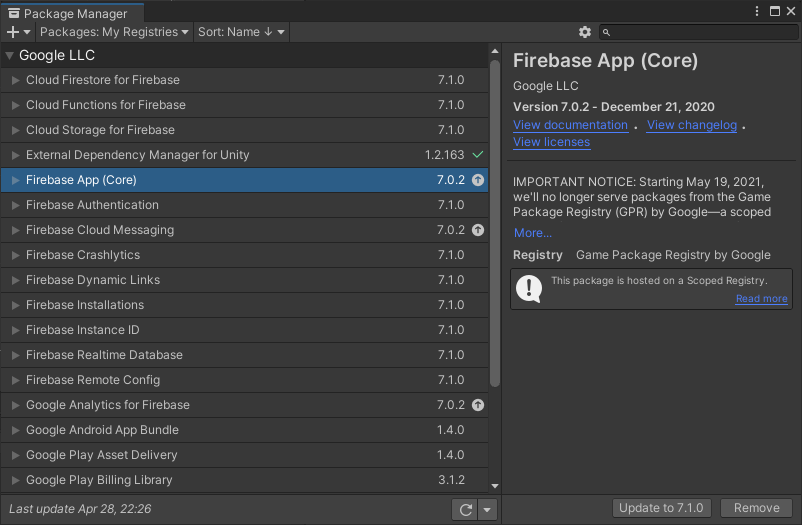Click the search magnifier icon
This screenshot has height=525, width=802.
(x=606, y=32)
